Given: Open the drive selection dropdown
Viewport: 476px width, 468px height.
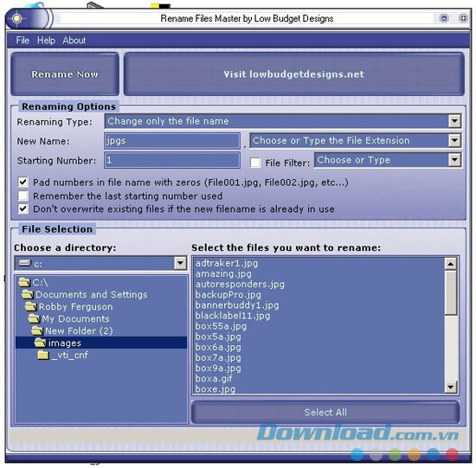Looking at the screenshot, I should pyautogui.click(x=180, y=263).
